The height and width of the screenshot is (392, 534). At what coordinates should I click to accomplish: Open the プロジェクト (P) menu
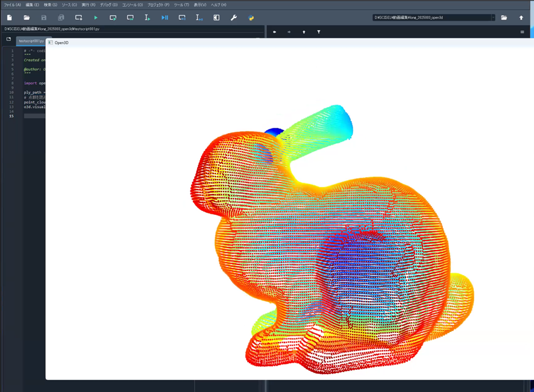(159, 5)
